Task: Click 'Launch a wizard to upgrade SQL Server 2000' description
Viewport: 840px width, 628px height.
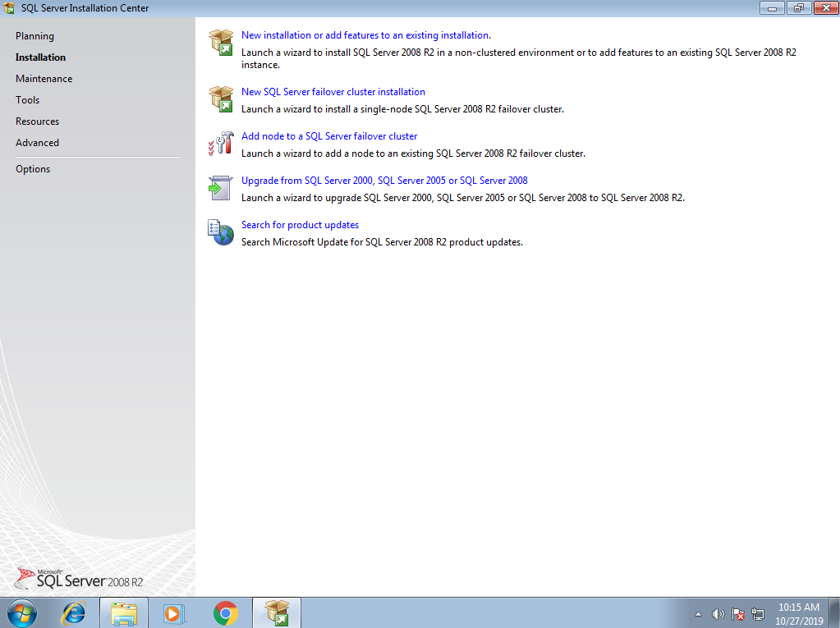Action: [463, 198]
